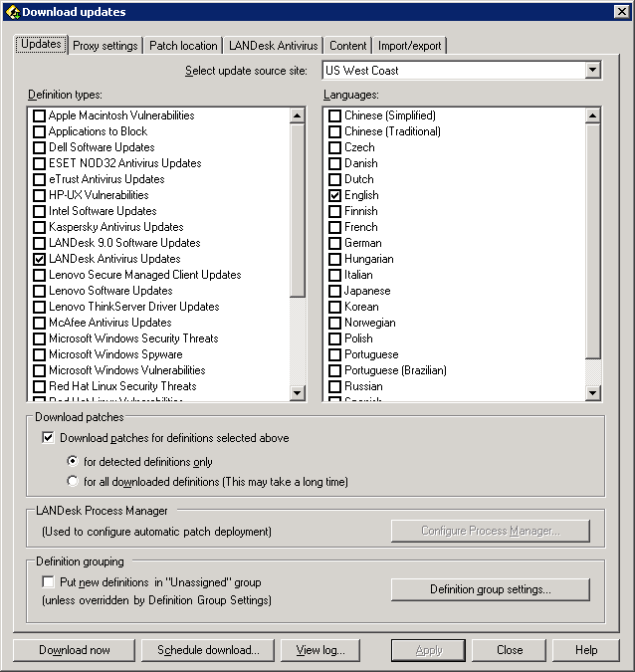Click down arrow of Languages scrollbar
Screen dimensions: 635x672
tap(593, 392)
